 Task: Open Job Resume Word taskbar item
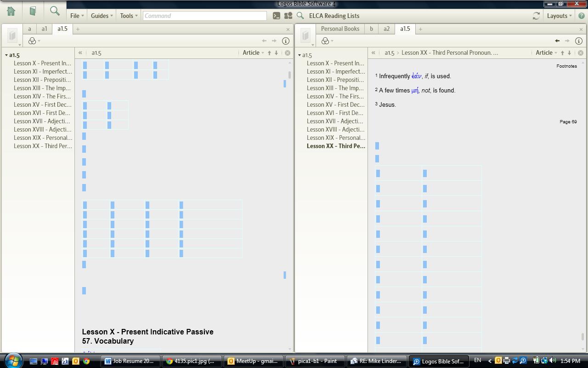coord(130,361)
